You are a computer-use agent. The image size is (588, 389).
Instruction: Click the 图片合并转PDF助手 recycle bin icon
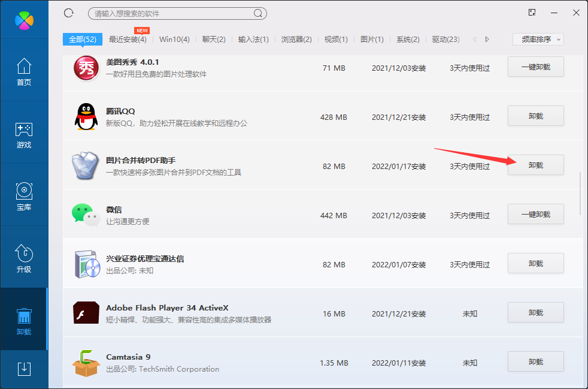click(x=86, y=165)
